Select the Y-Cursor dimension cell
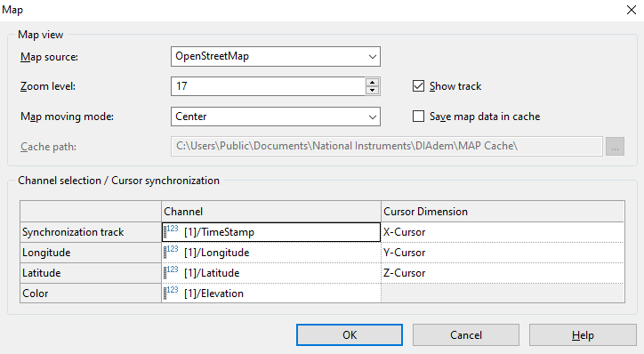 click(503, 253)
